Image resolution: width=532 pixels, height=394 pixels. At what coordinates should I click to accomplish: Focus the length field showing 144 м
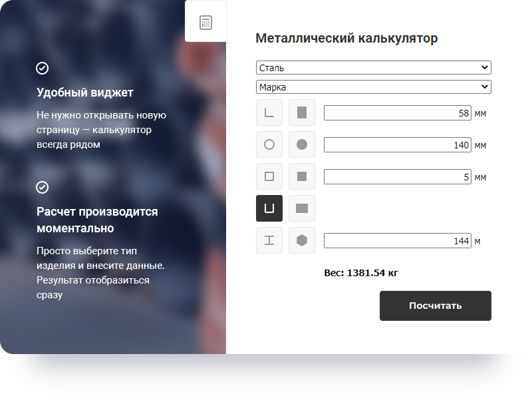397,241
